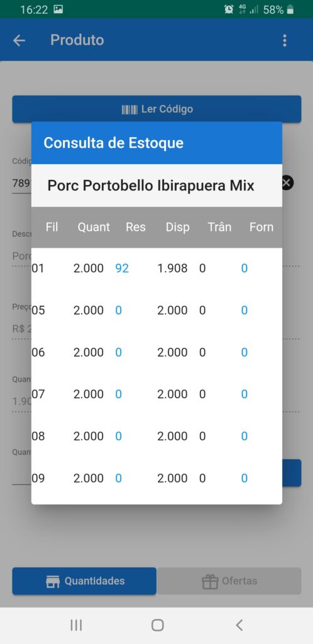
Task: Tap the barcode icon on Ler Código
Action: [x=129, y=109]
